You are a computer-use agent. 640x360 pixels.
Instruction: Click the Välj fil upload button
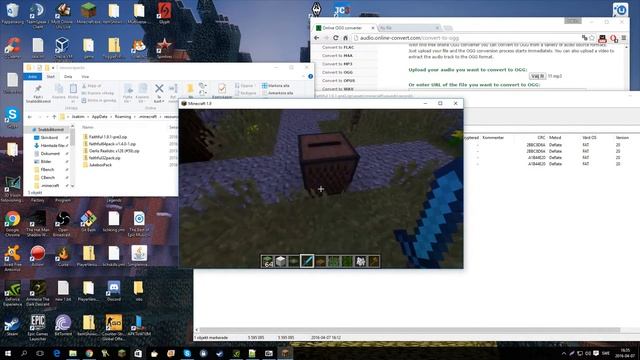537,76
